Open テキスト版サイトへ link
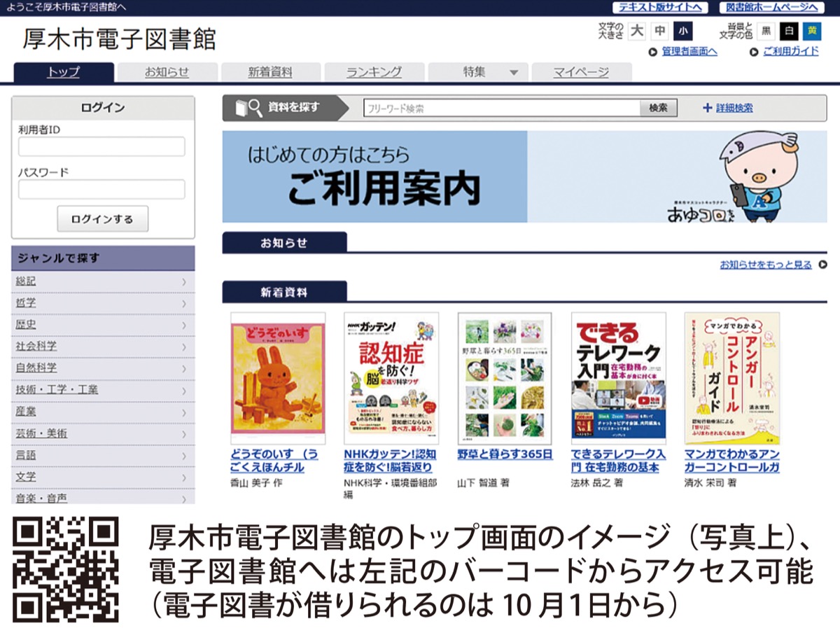The width and height of the screenshot is (840, 635). tap(659, 7)
